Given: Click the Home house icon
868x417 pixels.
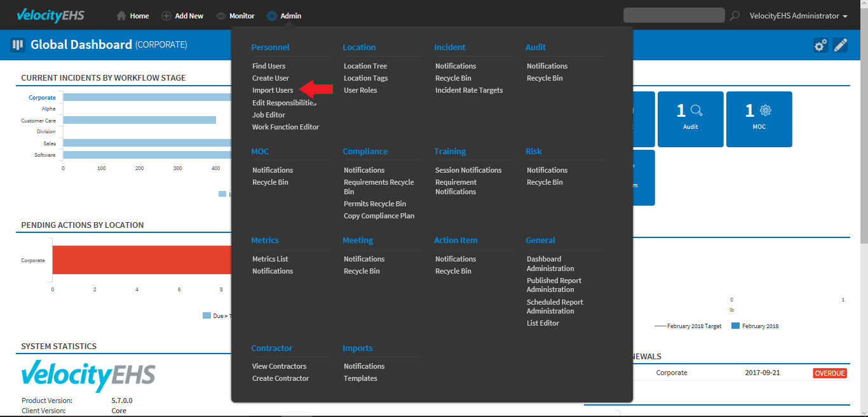Looking at the screenshot, I should point(121,16).
